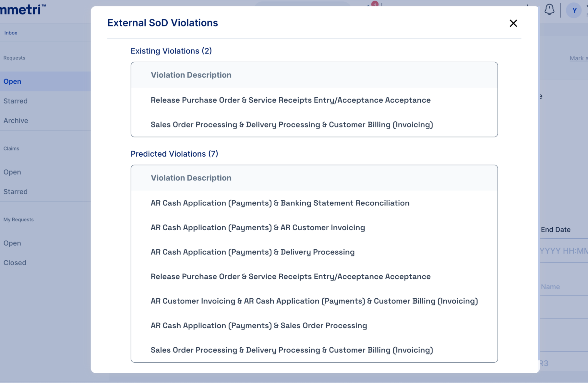Click the End Date input field
The height and width of the screenshot is (383, 588).
coord(563,251)
